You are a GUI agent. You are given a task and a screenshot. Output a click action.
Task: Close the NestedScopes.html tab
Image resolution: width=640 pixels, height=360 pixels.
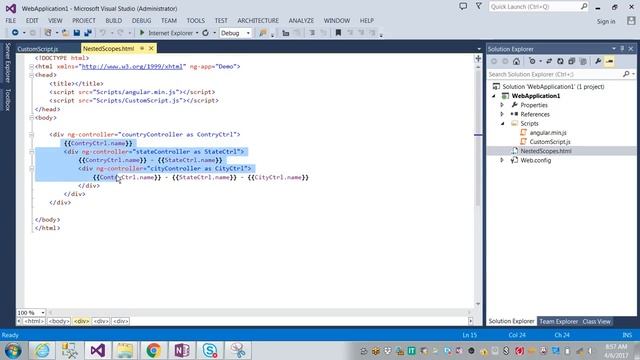(x=151, y=49)
